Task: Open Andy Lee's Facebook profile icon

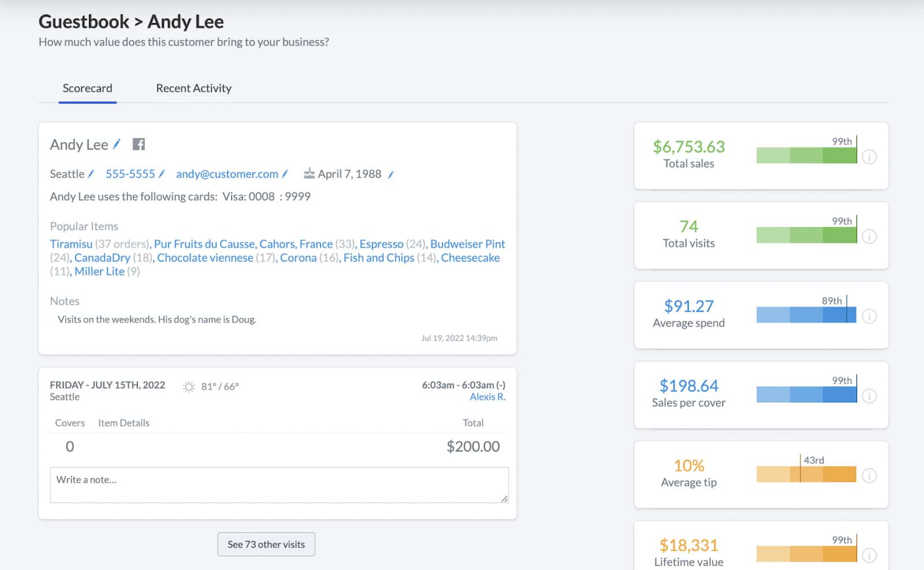Action: pos(139,144)
